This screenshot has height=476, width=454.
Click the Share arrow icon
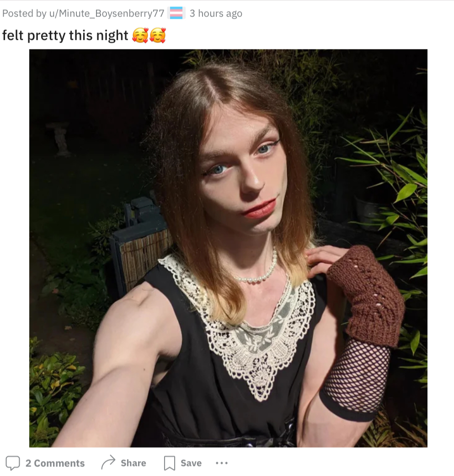[x=108, y=462]
